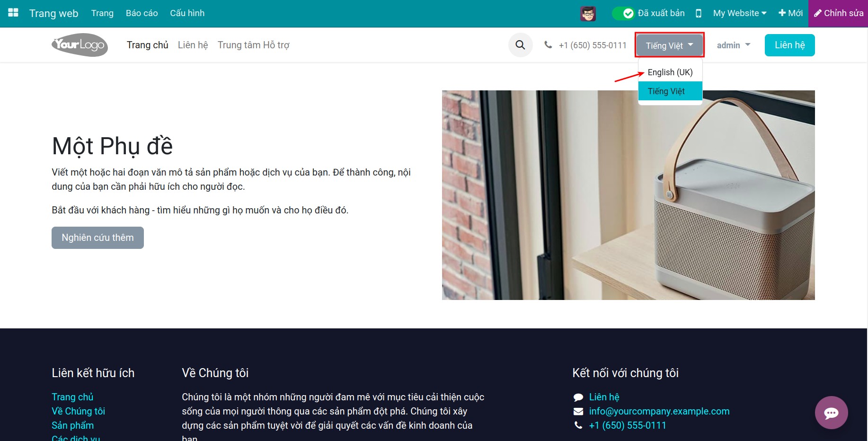Expand the My Website dropdown
Screen dimensions: 868x441
coord(740,13)
